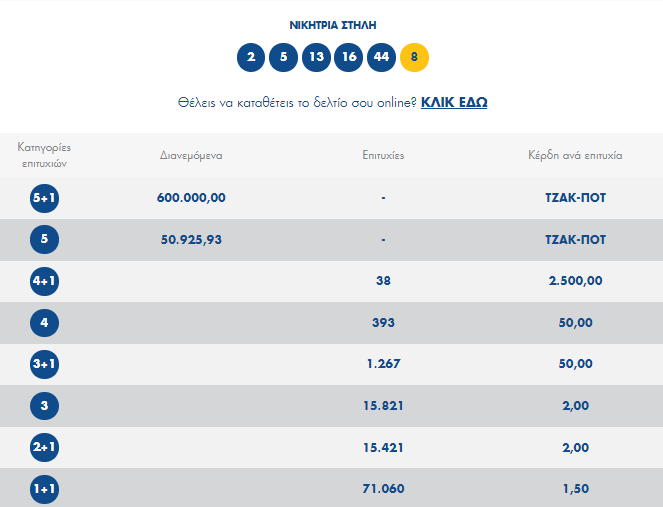
Task: Click the 15.821 winners value
Action: click(383, 406)
